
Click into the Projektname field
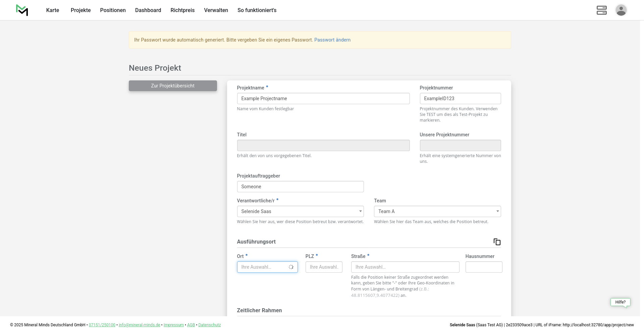[323, 98]
